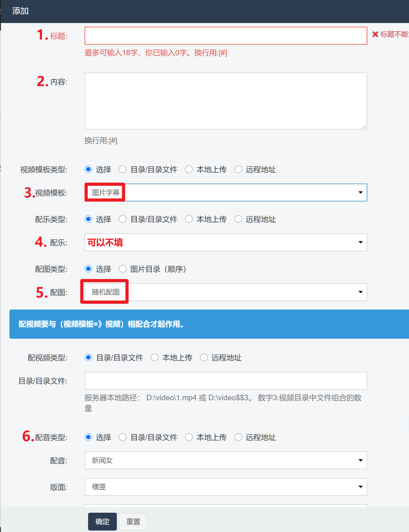Screen dimensions: 409x532
Task: Open the 视频模板 dropdown showing 图片字幕
Action: point(226,192)
